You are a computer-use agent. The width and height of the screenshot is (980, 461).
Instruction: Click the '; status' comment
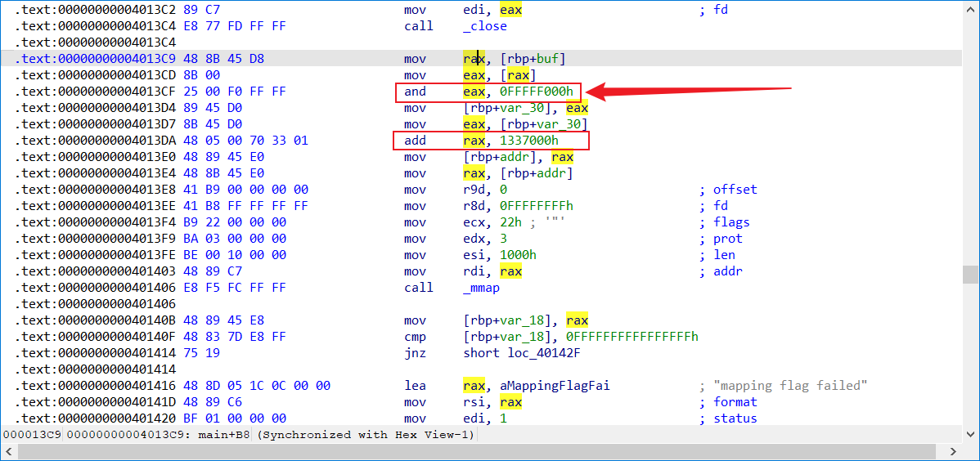click(728, 418)
